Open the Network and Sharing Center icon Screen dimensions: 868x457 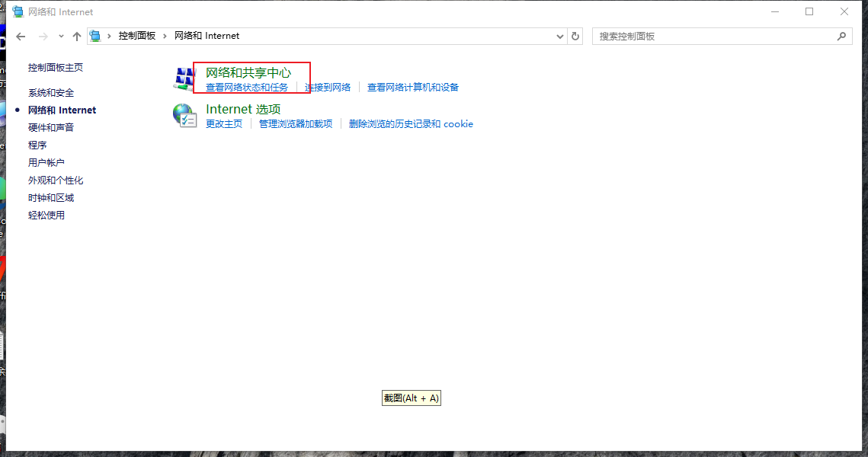[184, 79]
